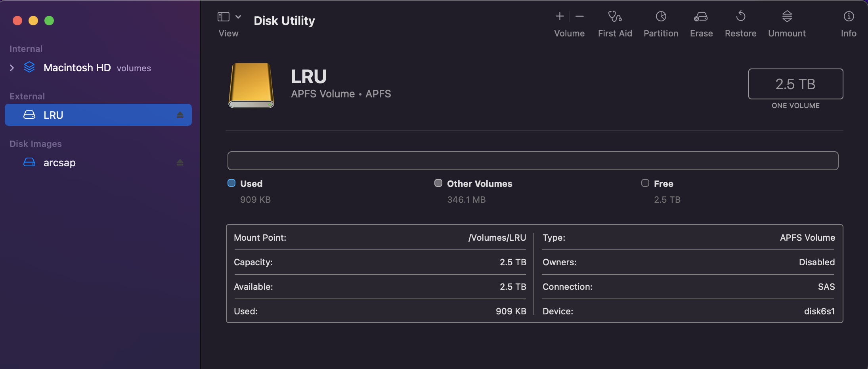Click the 'Available:' row label
Viewport: 868px width, 369px height.
(253, 287)
